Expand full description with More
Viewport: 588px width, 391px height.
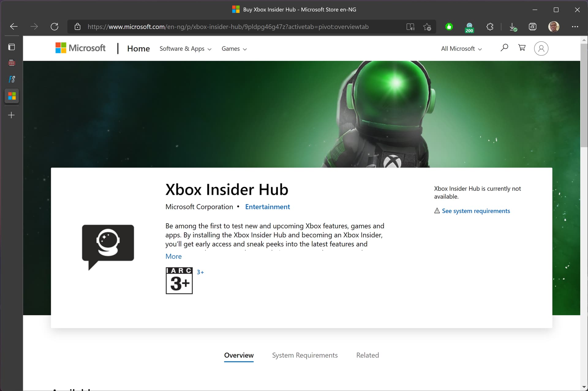173,256
